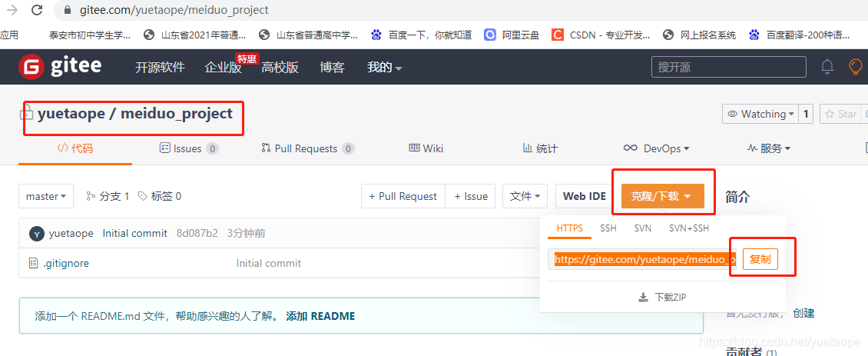
Task: Open the Gitee logo home link
Action: point(60,67)
